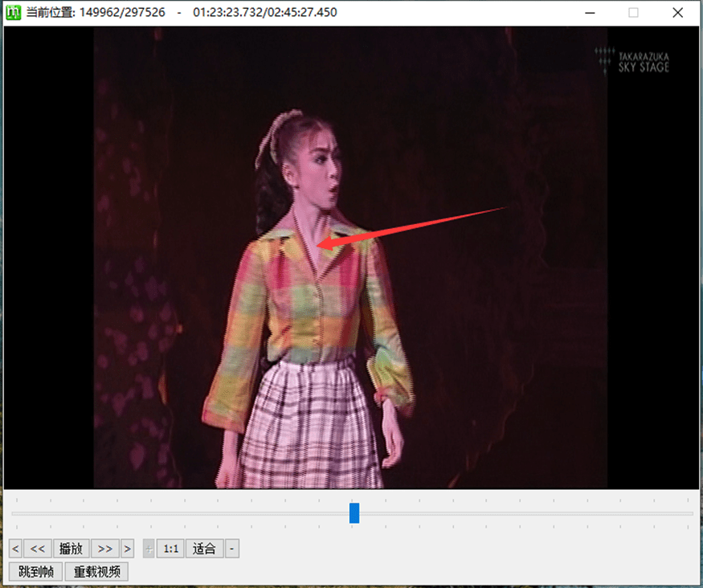
Task: Step forward one frame with single right arrow
Action: [127, 549]
